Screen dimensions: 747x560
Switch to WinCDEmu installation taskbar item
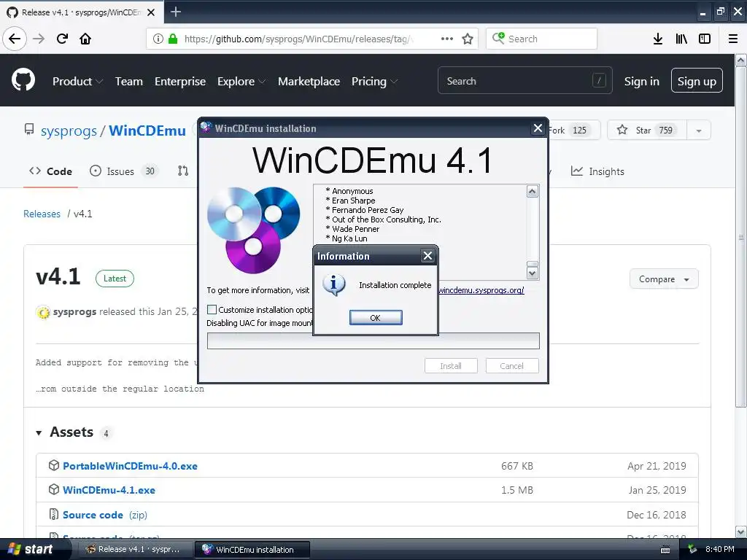(x=252, y=549)
